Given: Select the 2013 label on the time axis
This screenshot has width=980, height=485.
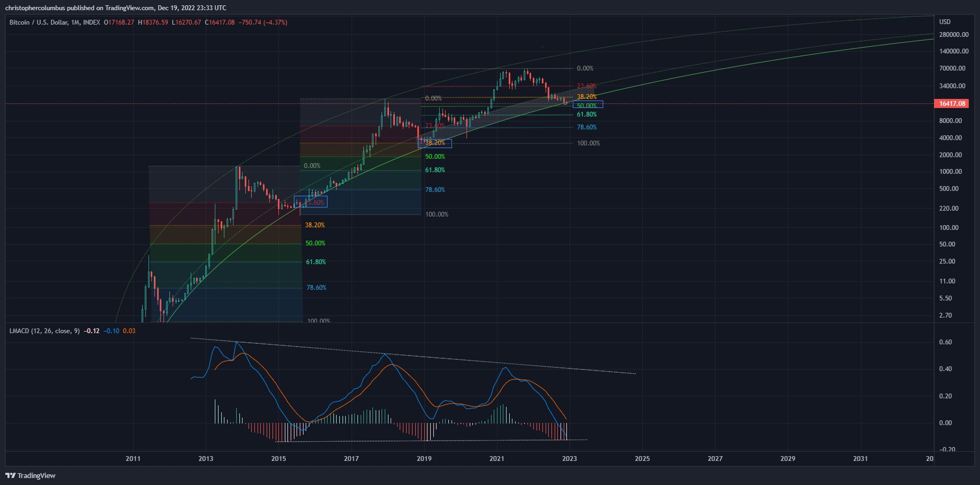Looking at the screenshot, I should point(205,459).
